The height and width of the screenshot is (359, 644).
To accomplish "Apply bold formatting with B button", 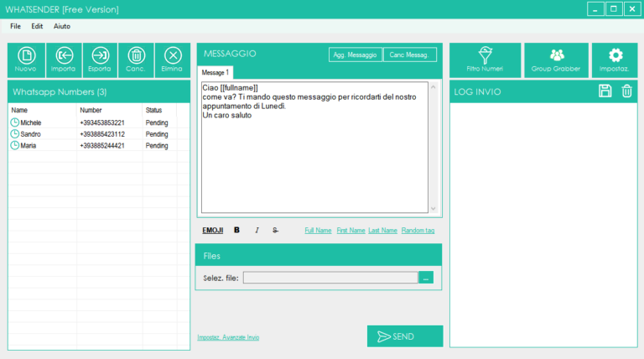I will point(236,230).
